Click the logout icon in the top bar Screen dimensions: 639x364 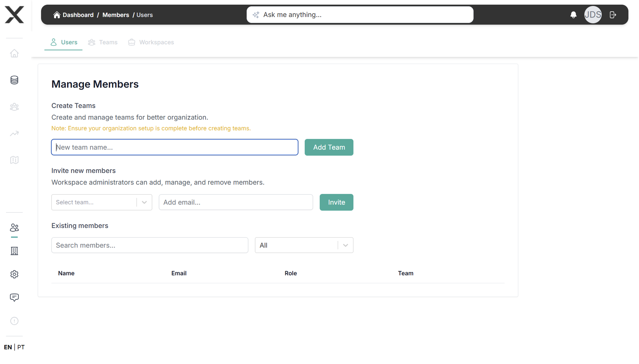coord(613,15)
